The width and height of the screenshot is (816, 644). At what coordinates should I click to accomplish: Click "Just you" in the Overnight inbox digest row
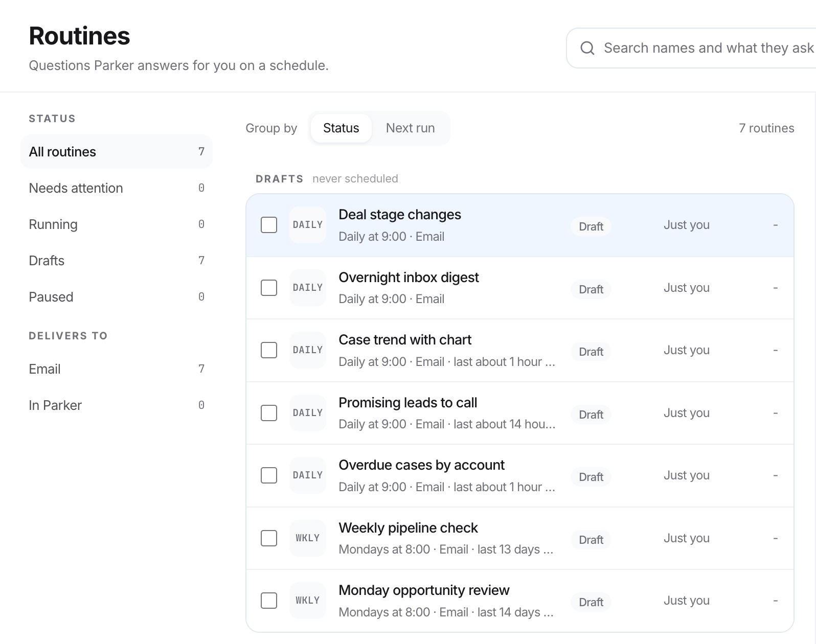click(686, 288)
